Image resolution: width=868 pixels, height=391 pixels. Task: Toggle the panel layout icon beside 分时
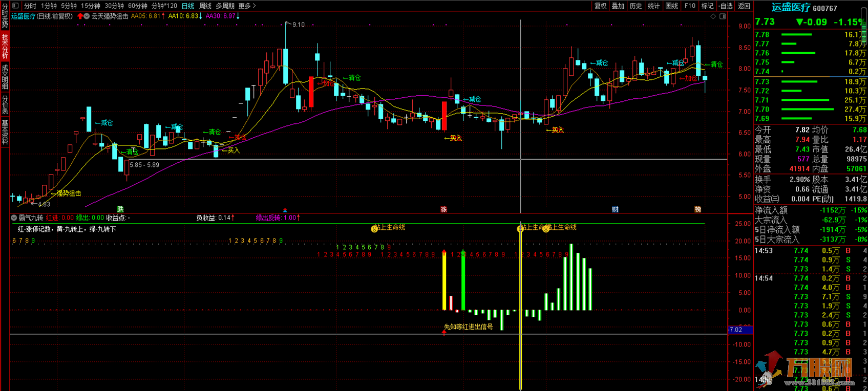click(x=15, y=6)
